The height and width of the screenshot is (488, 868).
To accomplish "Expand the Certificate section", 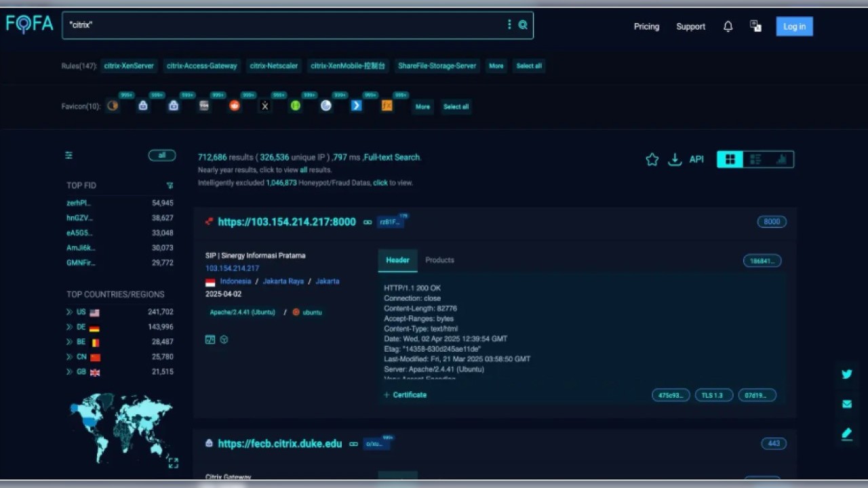I will pyautogui.click(x=406, y=394).
